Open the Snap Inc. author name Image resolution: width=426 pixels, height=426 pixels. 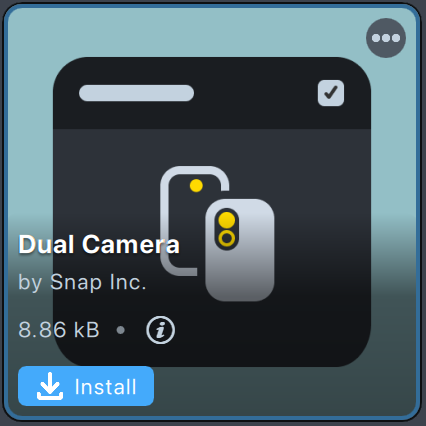tap(98, 282)
